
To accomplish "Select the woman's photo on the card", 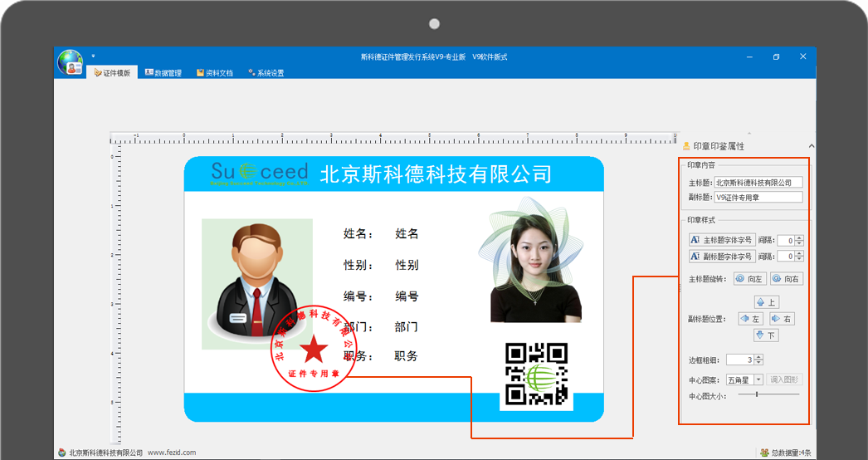I will point(535,268).
